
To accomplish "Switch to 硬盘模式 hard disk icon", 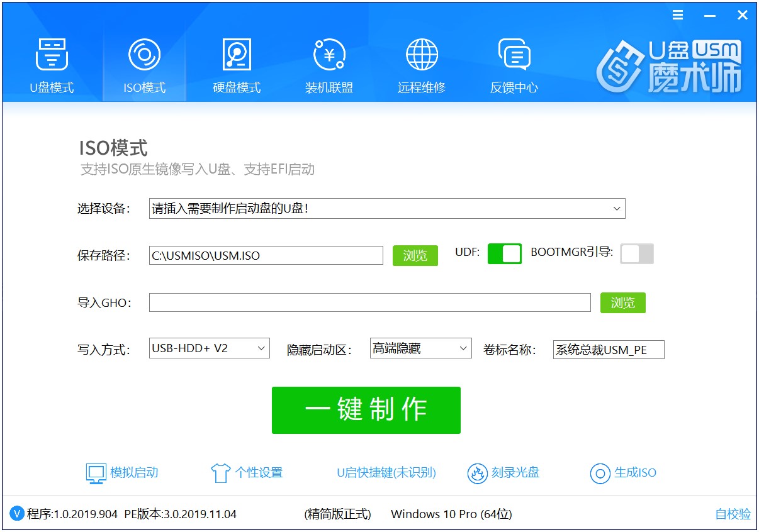I will 237,55.
